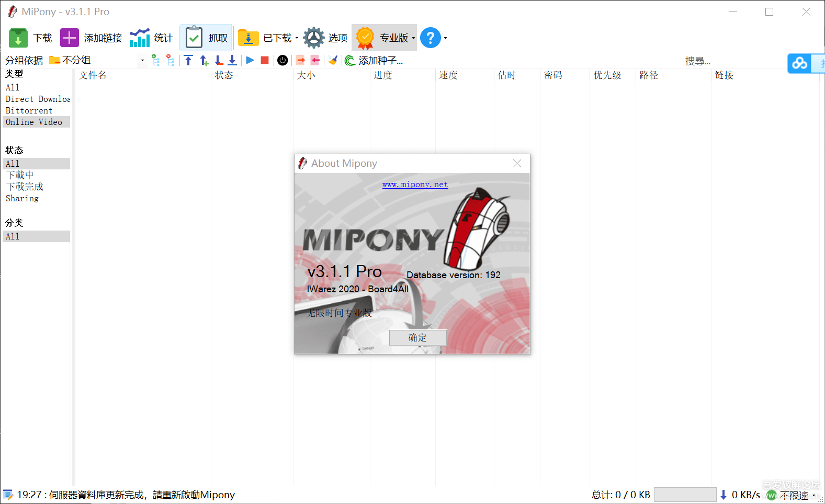This screenshot has width=825, height=504.
Task: Switch to the 统计 statistics tab
Action: (x=151, y=38)
